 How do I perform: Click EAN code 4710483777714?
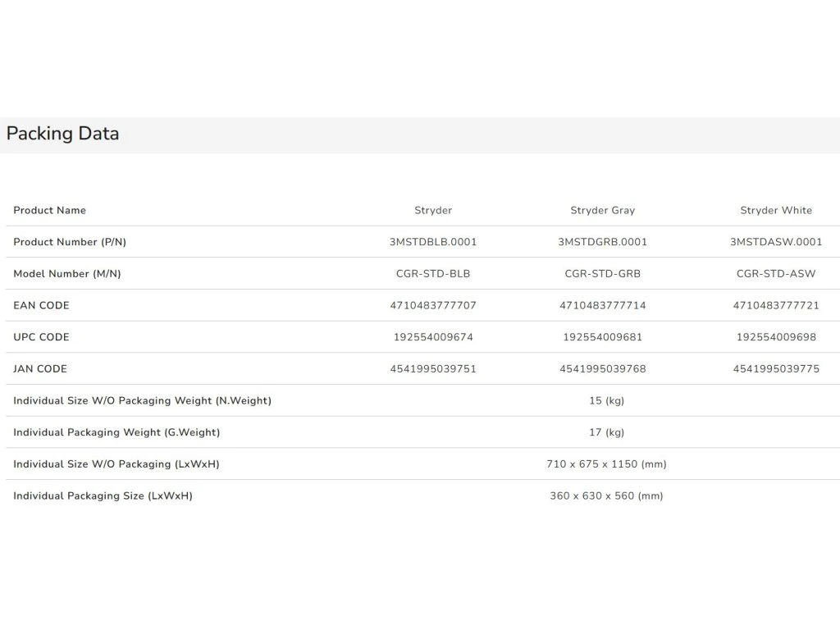tap(603, 305)
